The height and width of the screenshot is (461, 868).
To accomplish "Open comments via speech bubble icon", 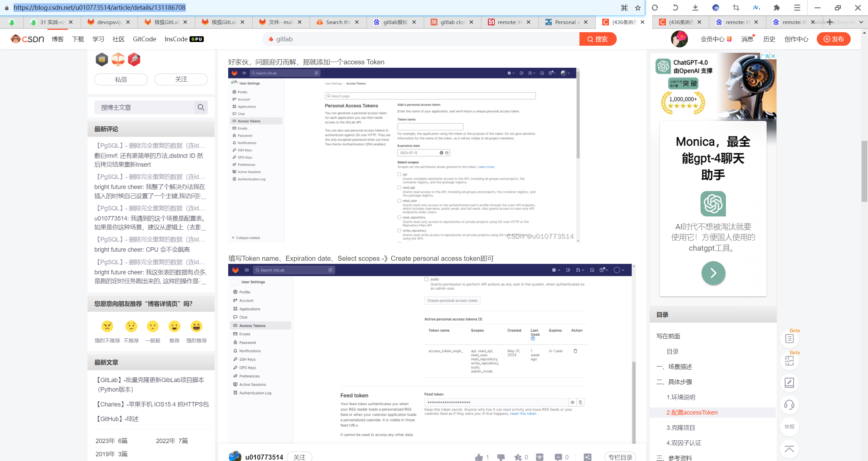I will [558, 457].
